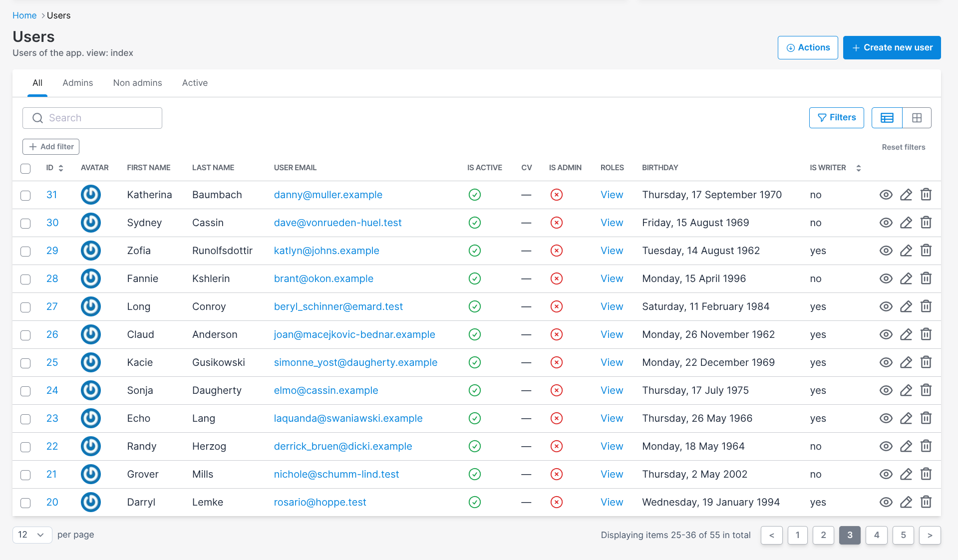Delete Claud Anderson using trash icon
958x560 pixels.
click(x=926, y=334)
